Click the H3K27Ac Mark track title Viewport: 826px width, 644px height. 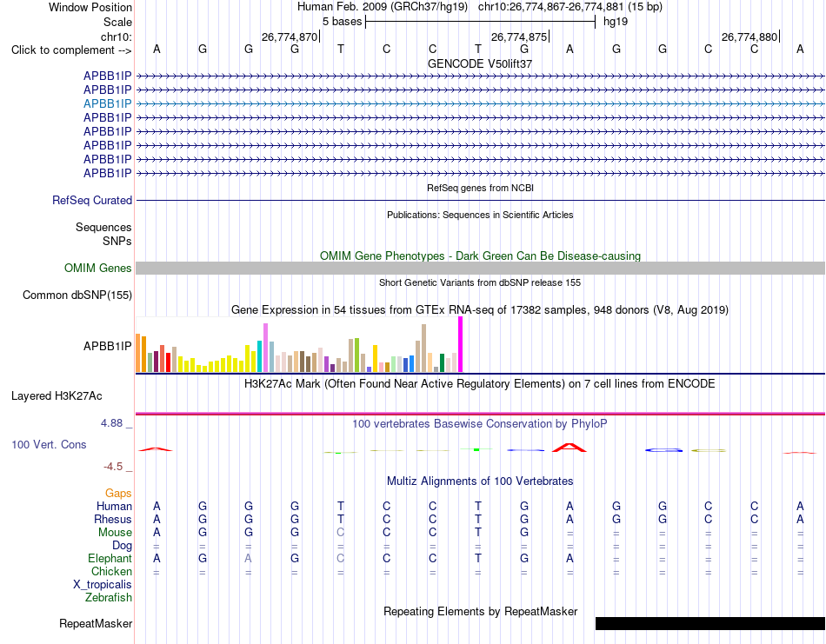[x=480, y=383]
